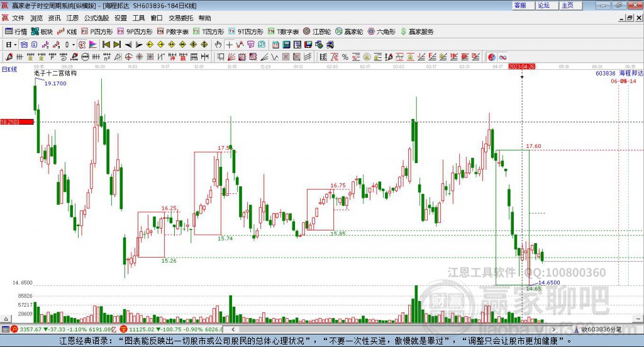Screen dimensions: 644x347
Task: Click the percent symbol tool
Action: point(345,57)
